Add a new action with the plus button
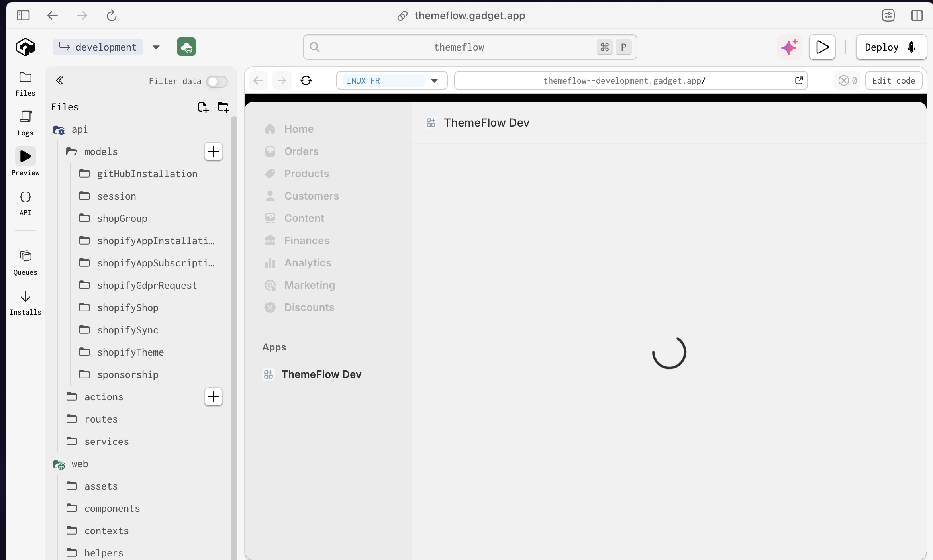The height and width of the screenshot is (560, 933). click(x=214, y=397)
